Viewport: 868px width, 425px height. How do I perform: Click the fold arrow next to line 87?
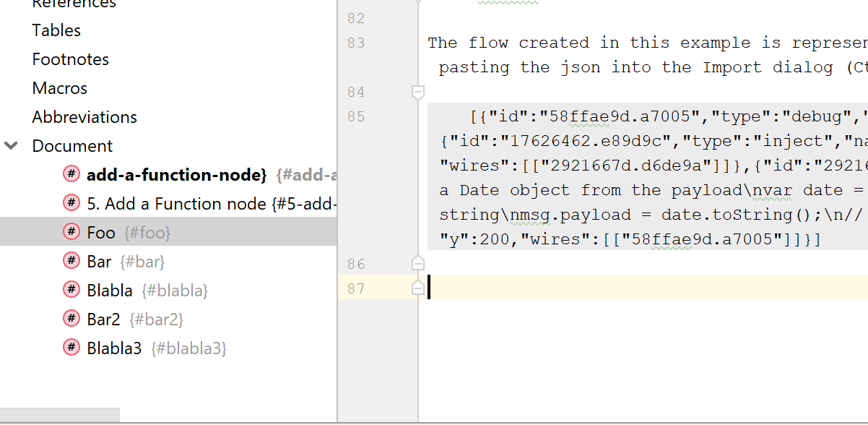tap(417, 287)
